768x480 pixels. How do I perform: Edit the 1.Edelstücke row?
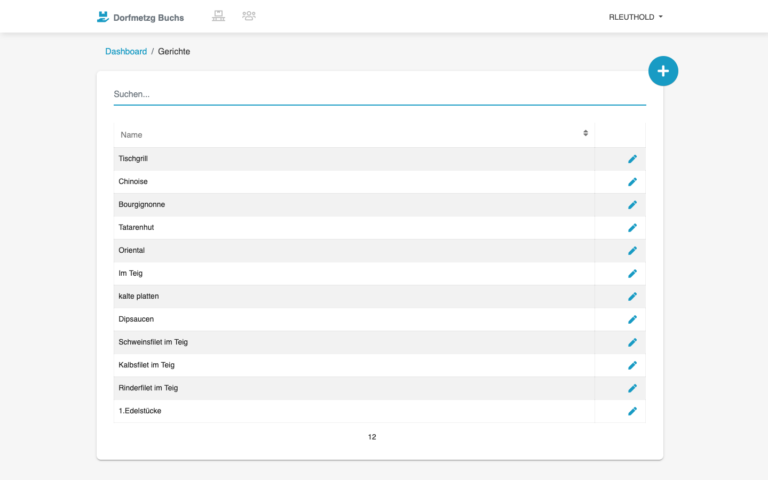point(632,411)
